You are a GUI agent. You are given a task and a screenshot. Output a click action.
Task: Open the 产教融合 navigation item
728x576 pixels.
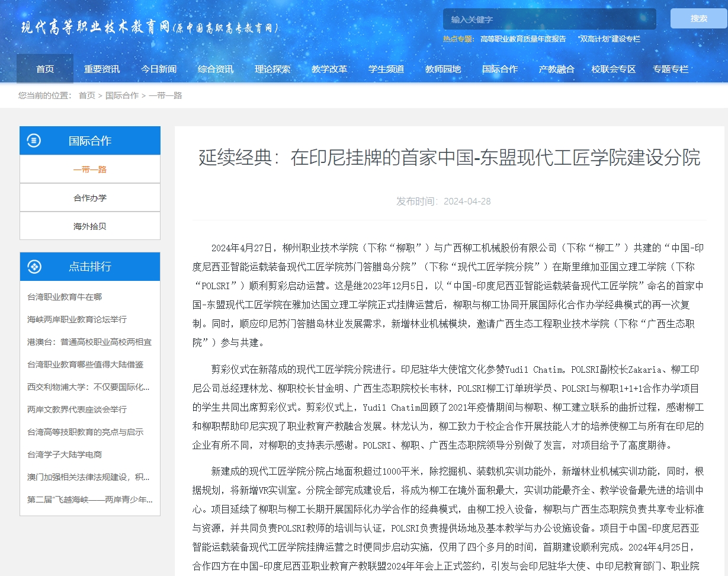tap(557, 69)
